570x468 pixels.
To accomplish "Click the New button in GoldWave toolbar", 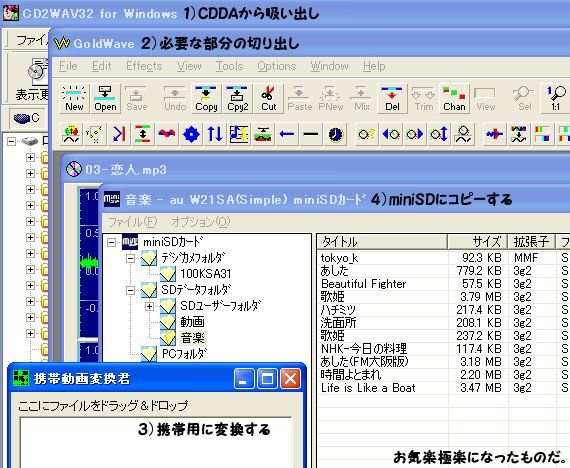I will point(74,99).
